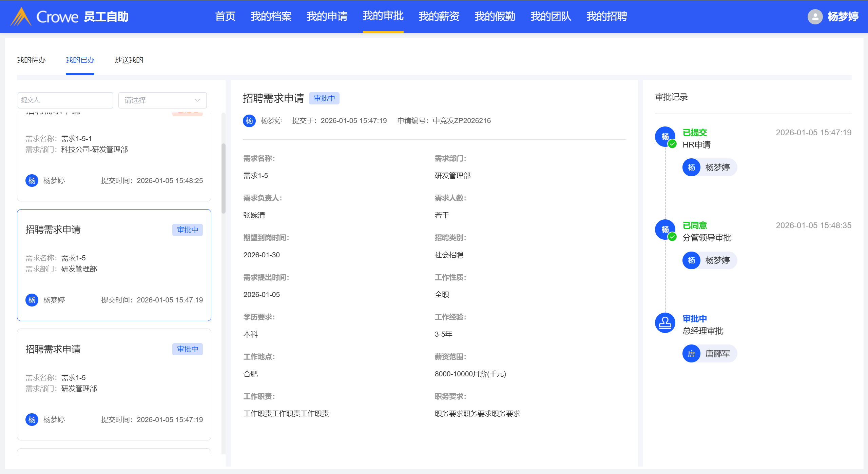Click 杨 avatar in 需求1-5-1 card

(32, 180)
